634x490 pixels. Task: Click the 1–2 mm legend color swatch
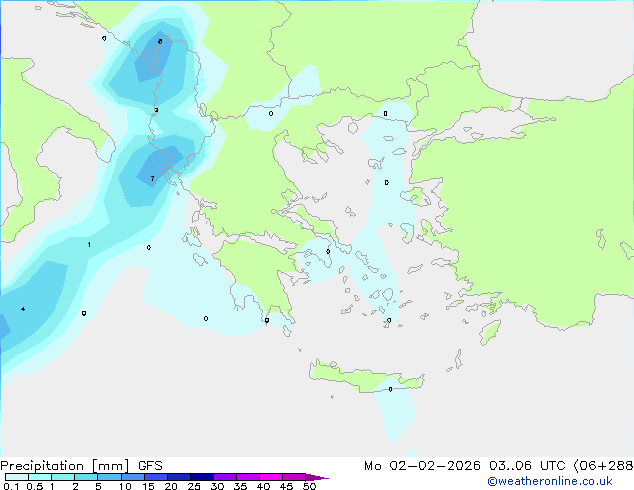coord(63,477)
